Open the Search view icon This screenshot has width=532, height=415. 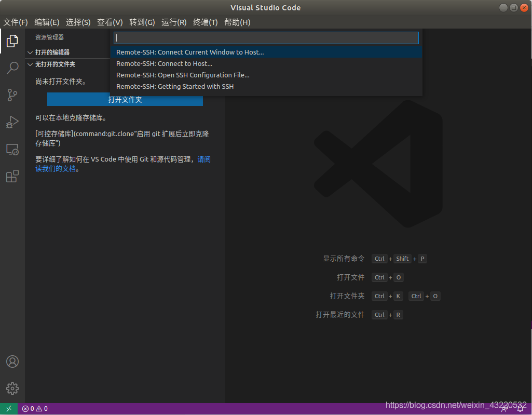pos(12,68)
